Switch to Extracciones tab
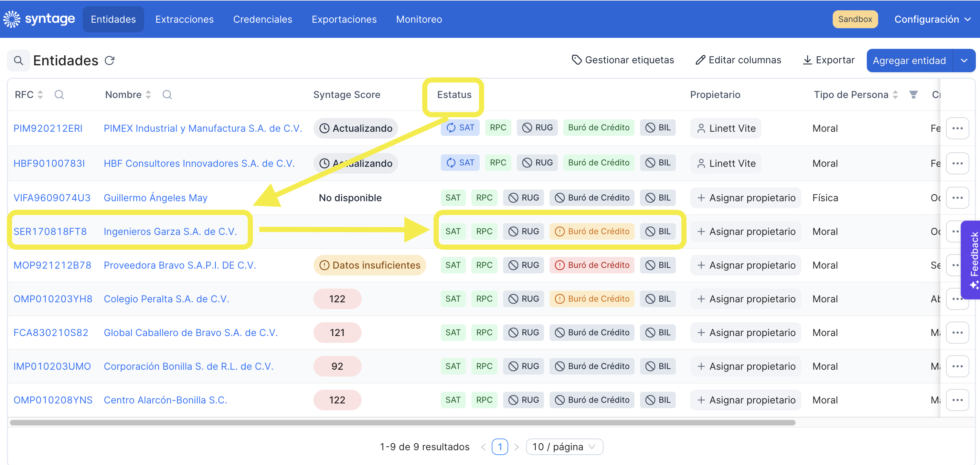 tap(184, 19)
